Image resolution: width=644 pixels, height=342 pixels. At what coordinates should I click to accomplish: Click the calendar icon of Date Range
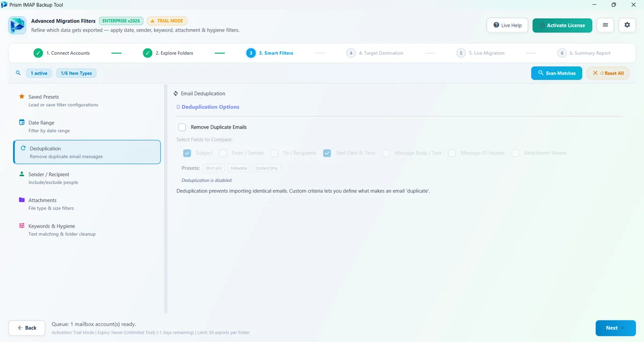(x=21, y=122)
